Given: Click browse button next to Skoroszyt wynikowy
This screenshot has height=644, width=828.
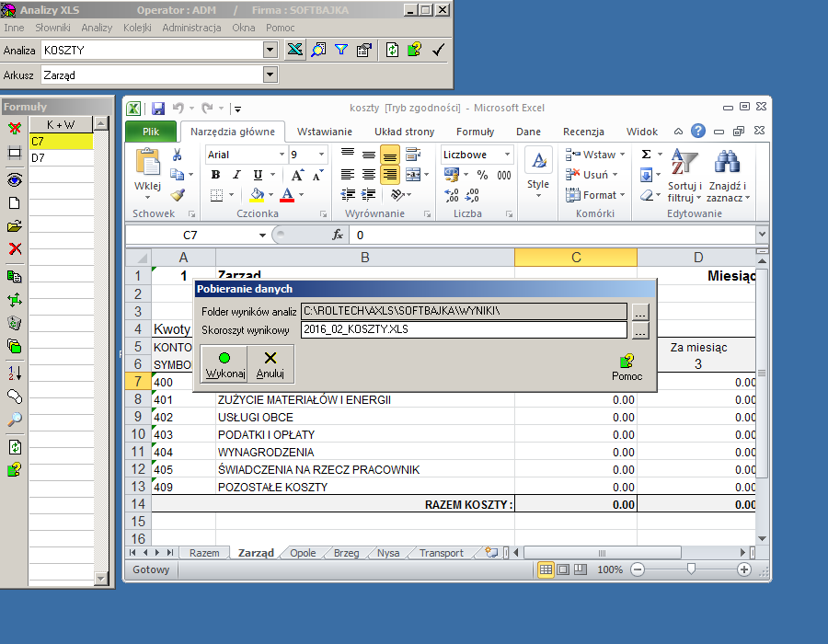Looking at the screenshot, I should pos(640,330).
